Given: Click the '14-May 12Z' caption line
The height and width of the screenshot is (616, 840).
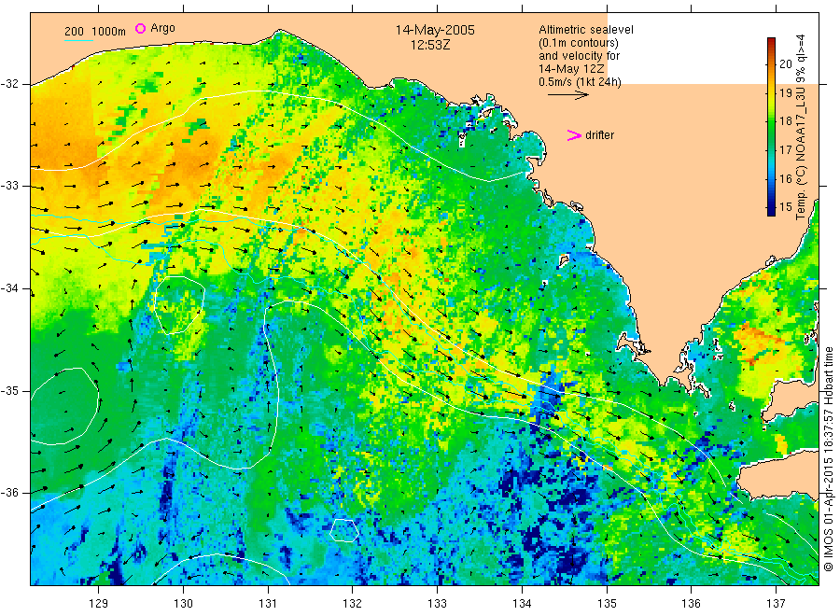Looking at the screenshot, I should pos(571,69).
